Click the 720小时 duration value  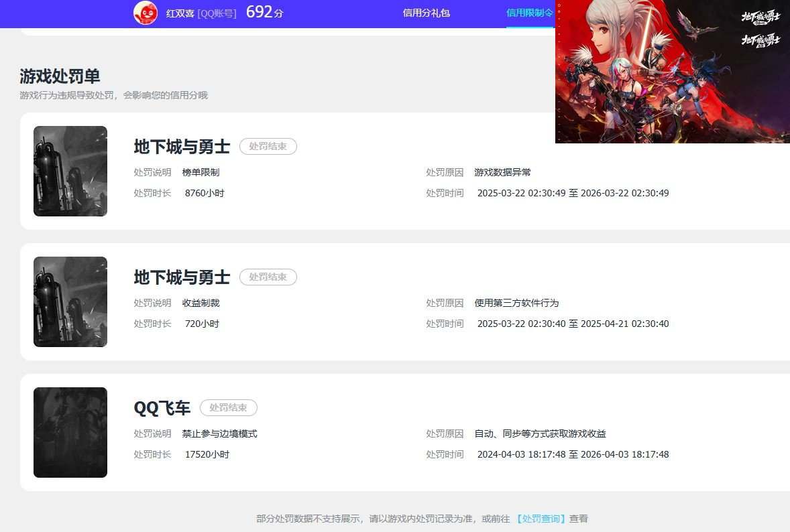click(x=202, y=324)
